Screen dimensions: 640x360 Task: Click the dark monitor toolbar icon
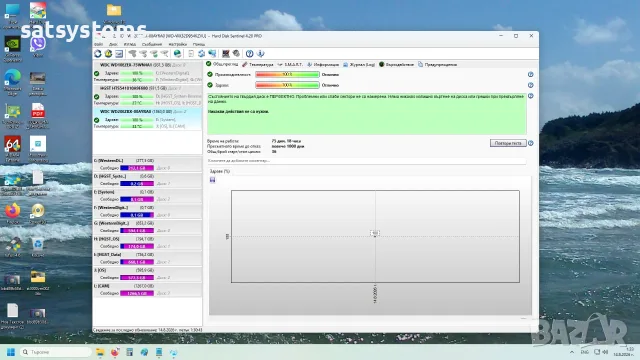coord(225,53)
